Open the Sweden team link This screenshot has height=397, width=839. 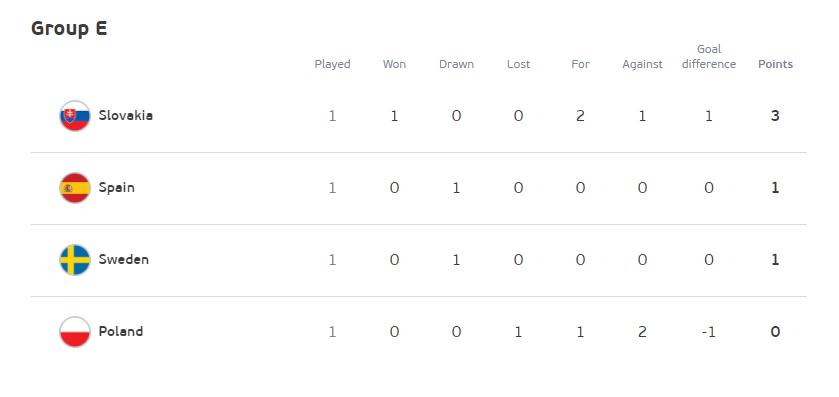(x=124, y=259)
